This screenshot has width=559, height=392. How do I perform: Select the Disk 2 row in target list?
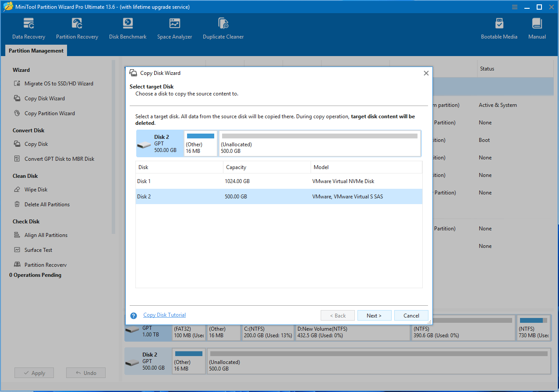coord(279,197)
